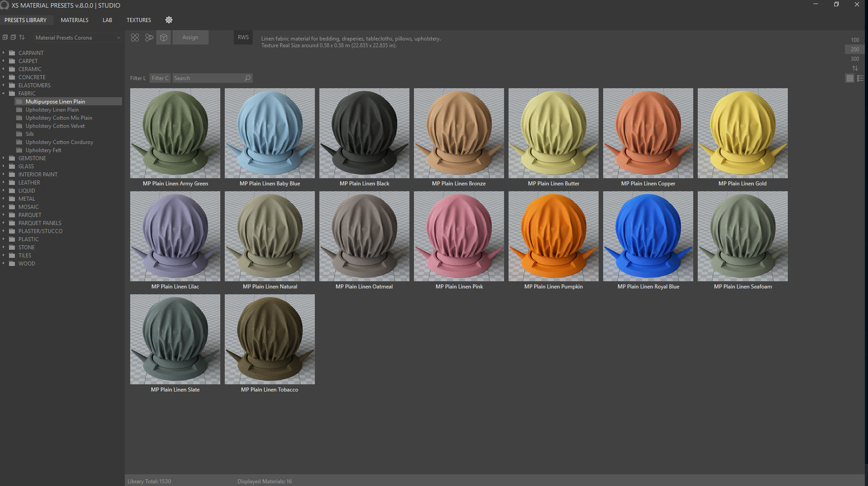
Task: Open the PRESETS LIBRARY tab
Action: (x=26, y=20)
